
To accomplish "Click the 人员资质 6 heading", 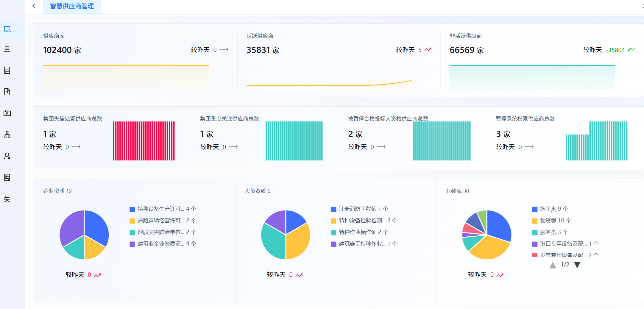I will coord(258,191).
